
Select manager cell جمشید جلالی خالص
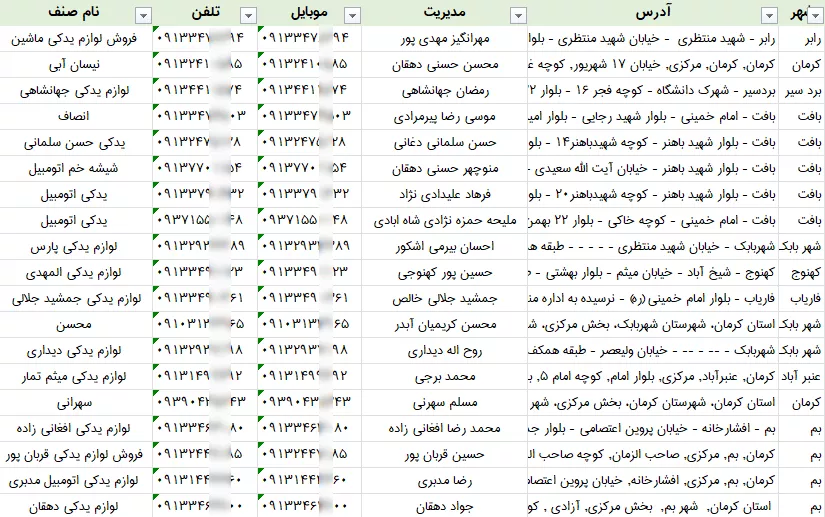tap(445, 299)
